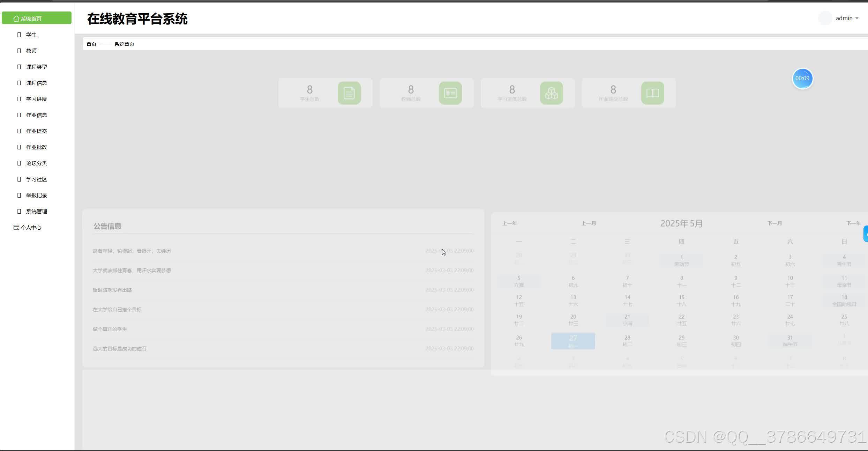The height and width of the screenshot is (451, 868).
Task: Click the 首页 breadcrumb link
Action: click(91, 44)
